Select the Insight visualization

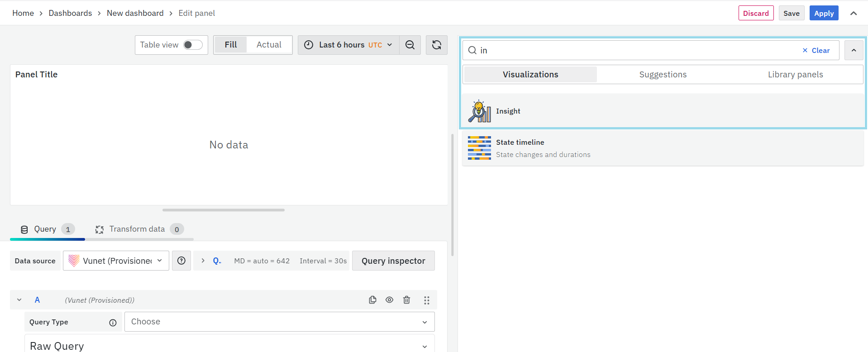coord(508,111)
